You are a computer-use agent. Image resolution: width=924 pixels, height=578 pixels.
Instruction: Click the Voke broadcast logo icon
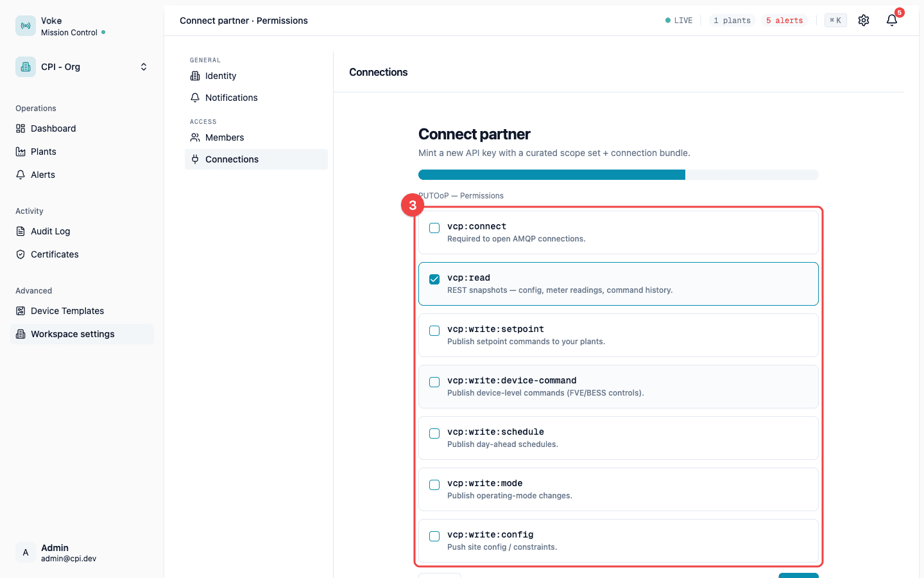(x=26, y=26)
